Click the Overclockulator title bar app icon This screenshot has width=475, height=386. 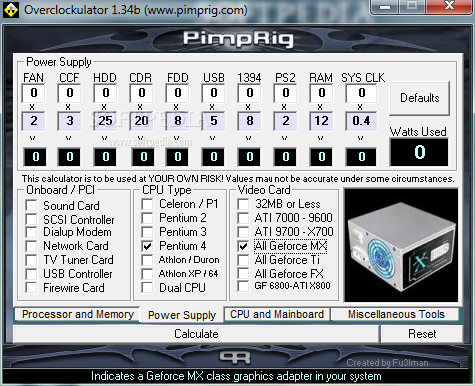tap(10, 10)
